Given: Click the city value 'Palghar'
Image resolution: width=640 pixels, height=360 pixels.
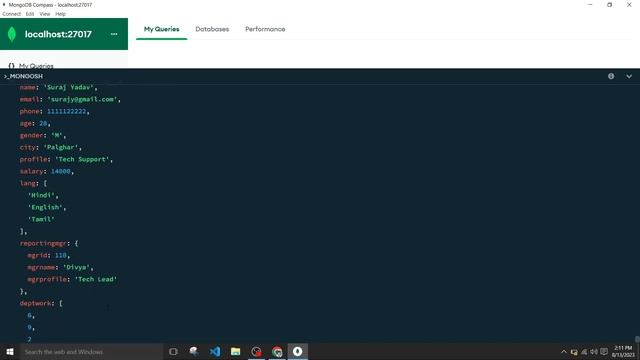Looking at the screenshot, I should (x=60, y=147).
